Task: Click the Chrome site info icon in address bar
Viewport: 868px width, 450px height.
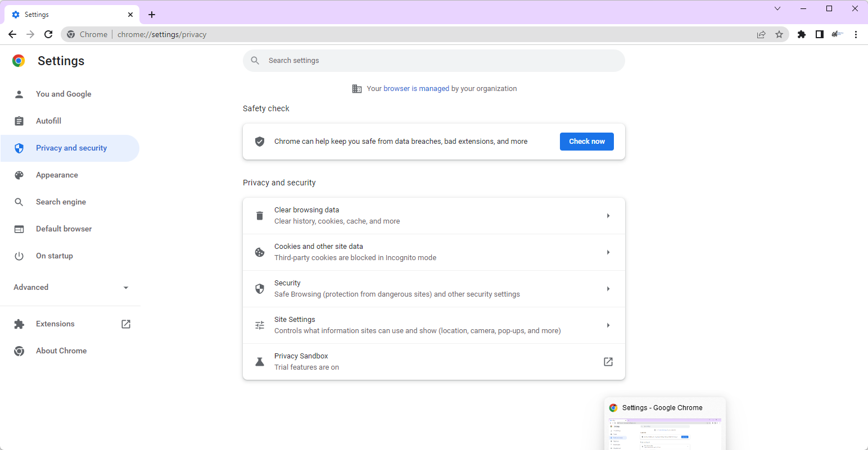Action: tap(71, 34)
